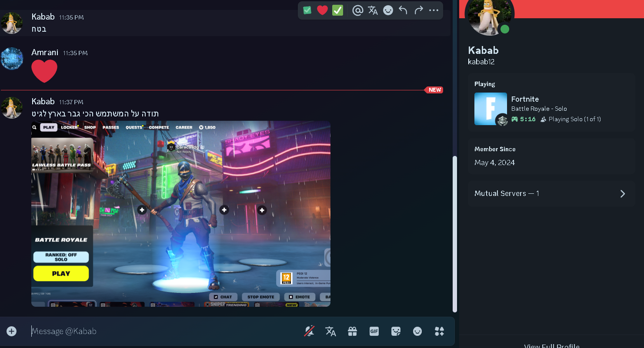This screenshot has height=348, width=644.
Task: Click the 11:37 PM timestamp
Action: pos(71,102)
